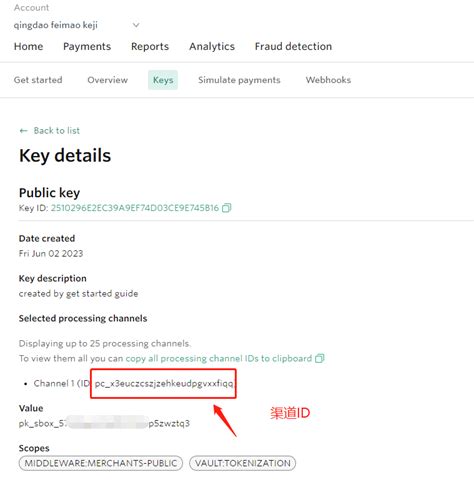Open the Payments menu
This screenshot has height=500, width=474.
click(87, 46)
